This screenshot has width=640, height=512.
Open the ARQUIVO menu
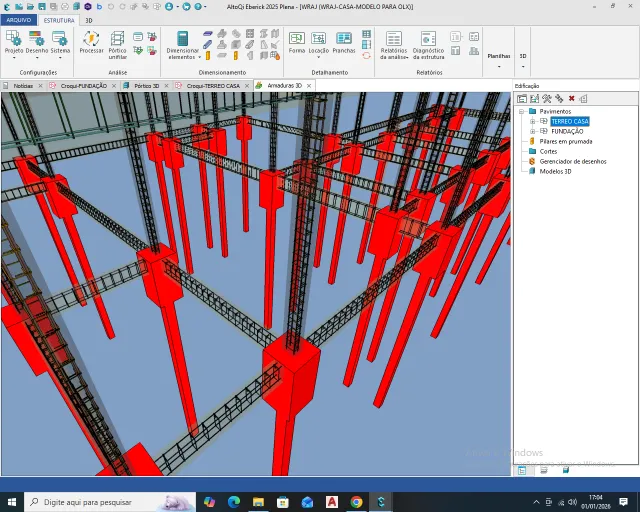(x=19, y=20)
